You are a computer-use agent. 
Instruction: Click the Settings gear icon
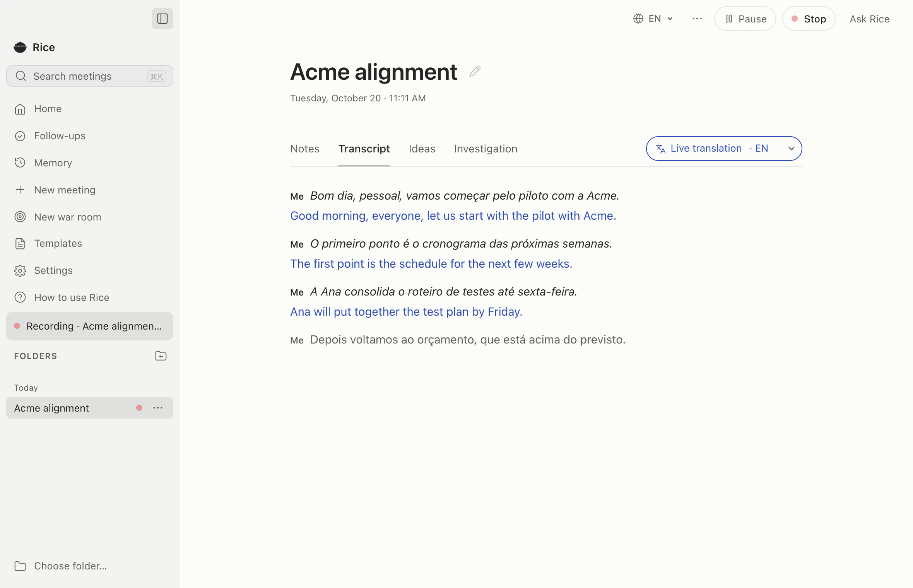(20, 270)
